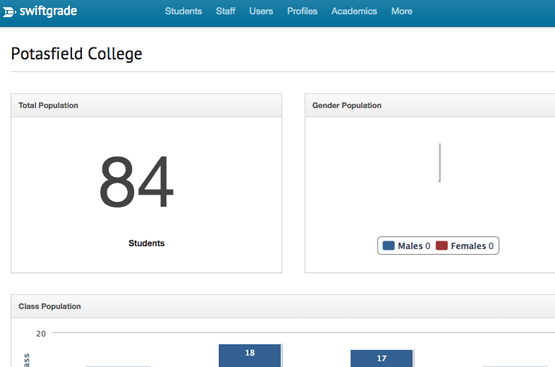The image size is (555, 367).
Task: Click the swiftgrade logo icon
Action: (9, 12)
